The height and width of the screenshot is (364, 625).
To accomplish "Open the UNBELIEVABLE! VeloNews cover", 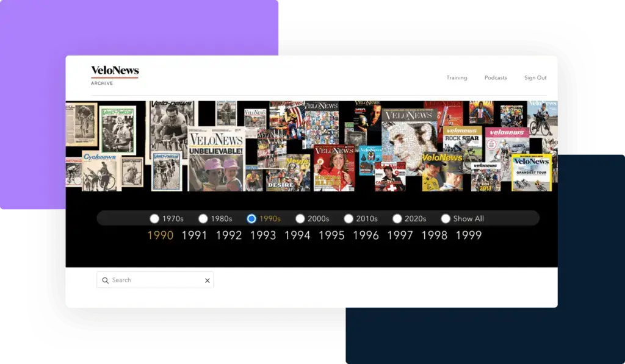I will pos(216,159).
